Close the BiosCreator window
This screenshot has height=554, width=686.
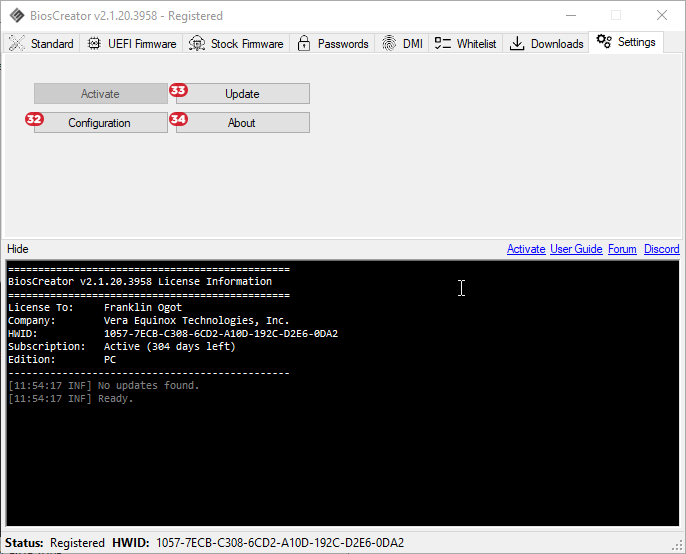click(662, 15)
